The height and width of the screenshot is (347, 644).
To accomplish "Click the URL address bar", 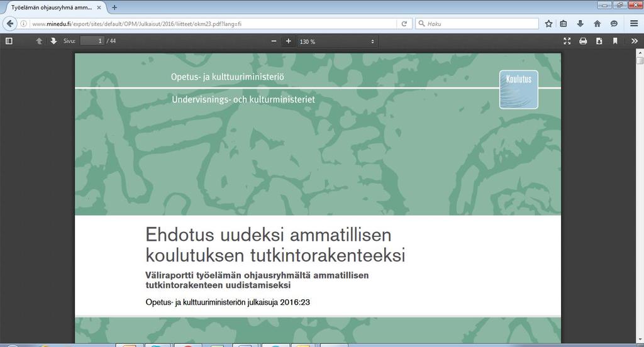I will click(x=214, y=24).
